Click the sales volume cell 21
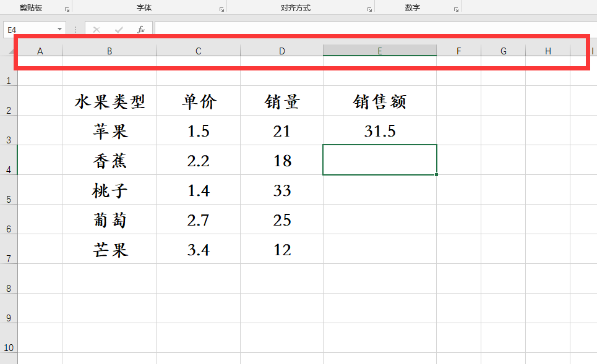 click(281, 130)
